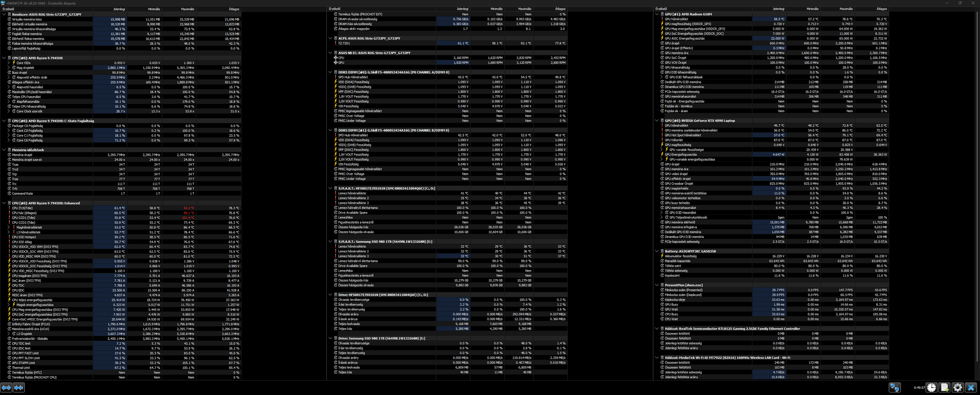Click the thermometer icon beside TZ.TZ01
Screen dimensions: 980x395
coord(336,43)
